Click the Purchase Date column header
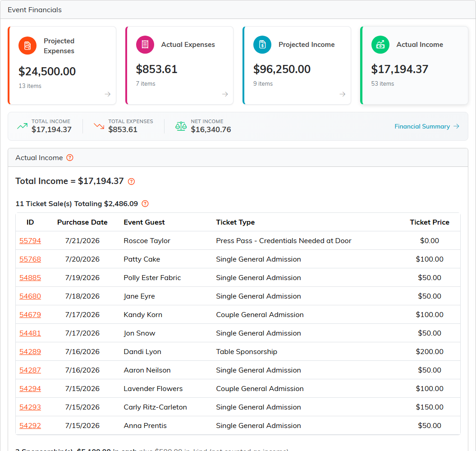 [x=82, y=222]
